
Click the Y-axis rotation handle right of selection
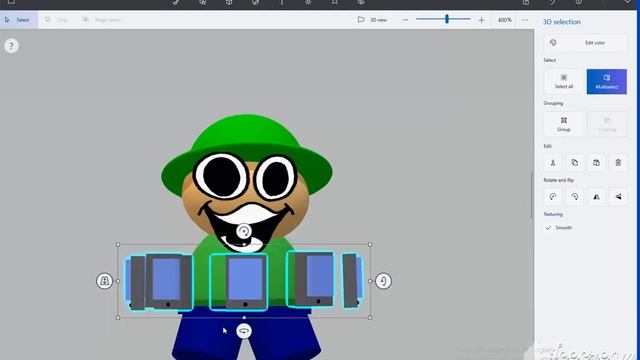click(383, 281)
